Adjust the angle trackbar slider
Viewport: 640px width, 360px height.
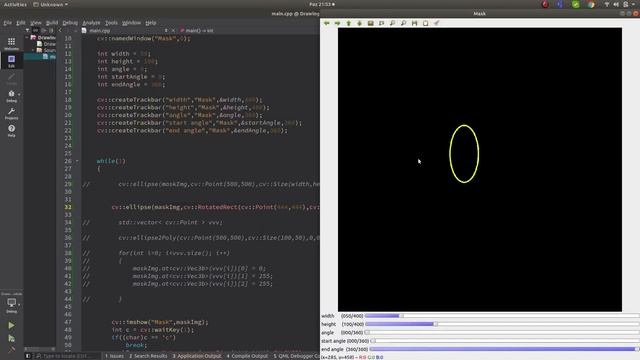(502, 333)
